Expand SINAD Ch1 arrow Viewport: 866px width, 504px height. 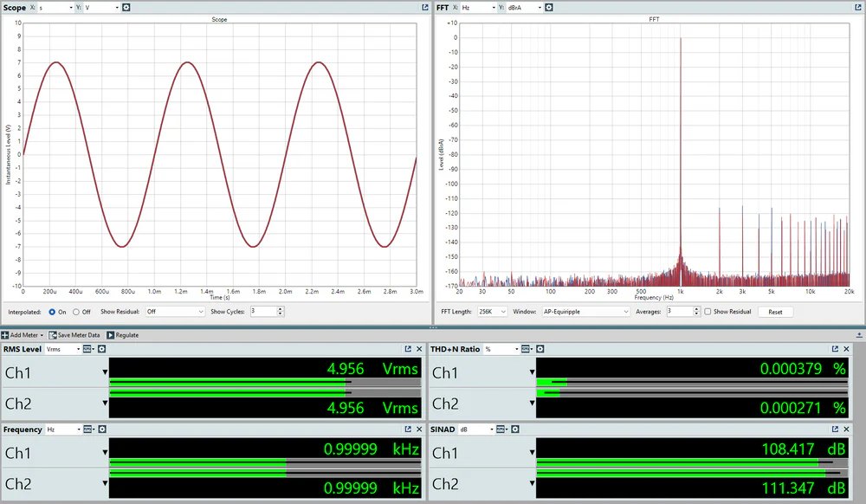point(533,452)
